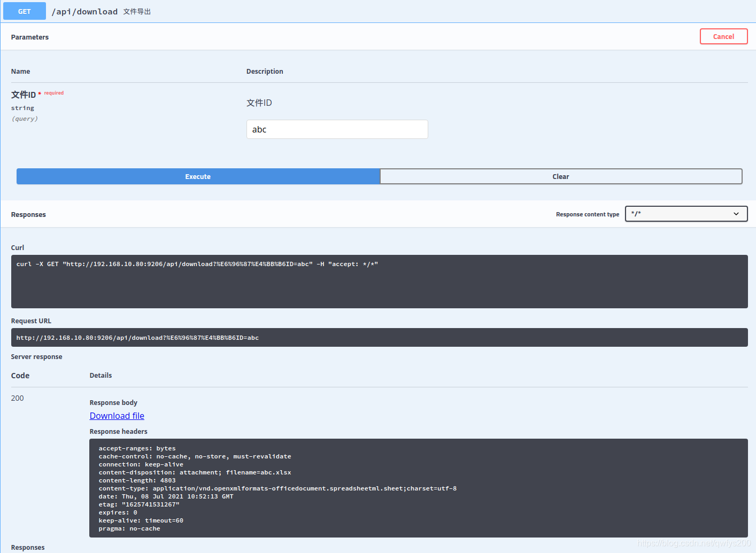The image size is (756, 553).
Task: Click the Cancel button
Action: point(723,36)
